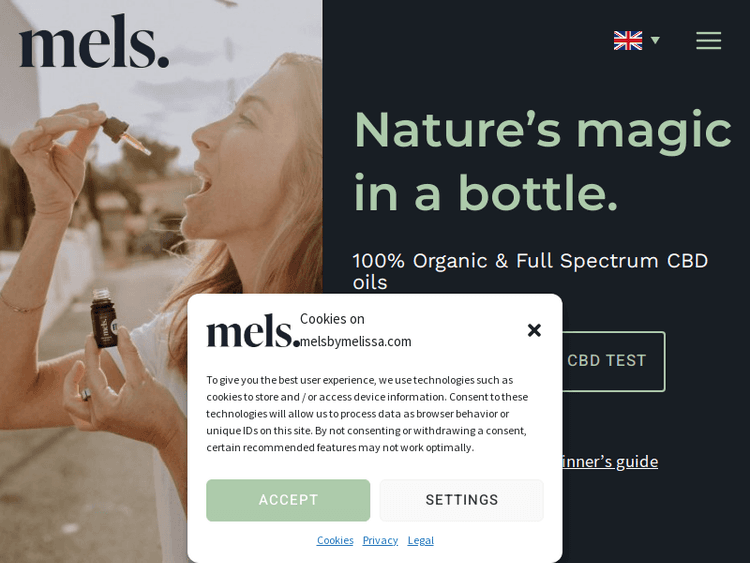Close the cookie consent dialog
This screenshot has height=563, width=750.
click(x=534, y=330)
